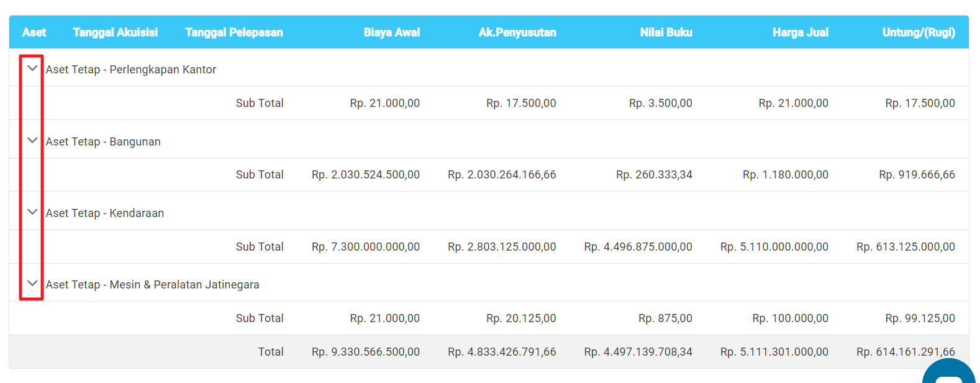Select the Aset Tetap - Bangunan group row
Viewport: 980px width, 383px height.
[x=103, y=142]
